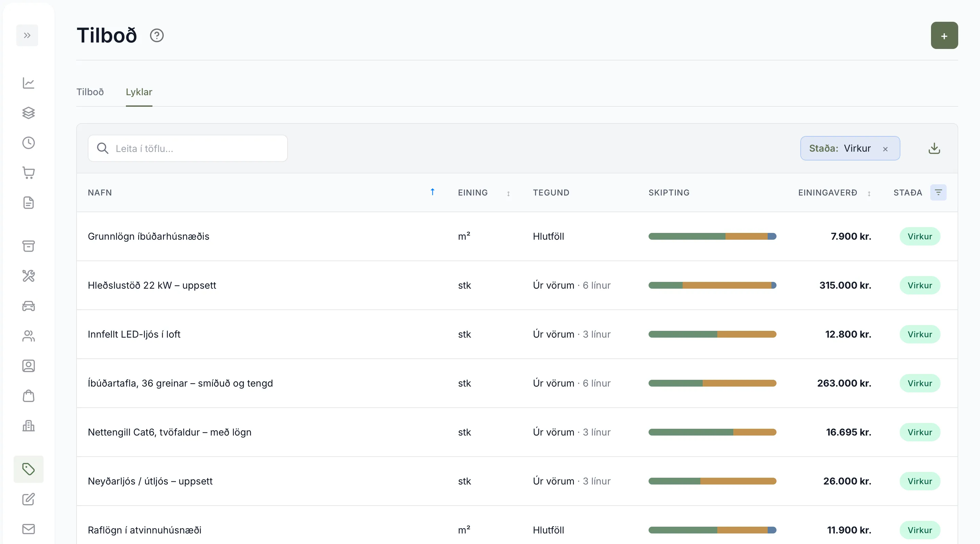
Task: Open the shopping cart icon in the sidebar
Action: [x=29, y=173]
